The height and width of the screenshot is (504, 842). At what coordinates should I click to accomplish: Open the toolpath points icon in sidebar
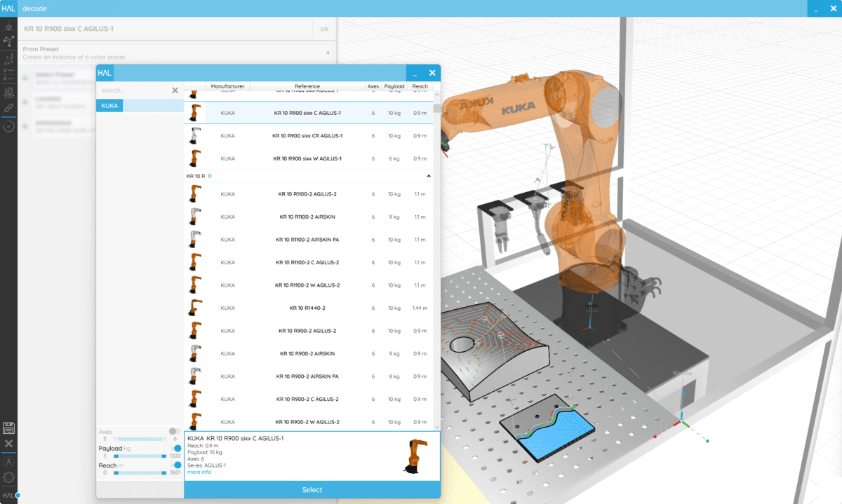pos(8,59)
